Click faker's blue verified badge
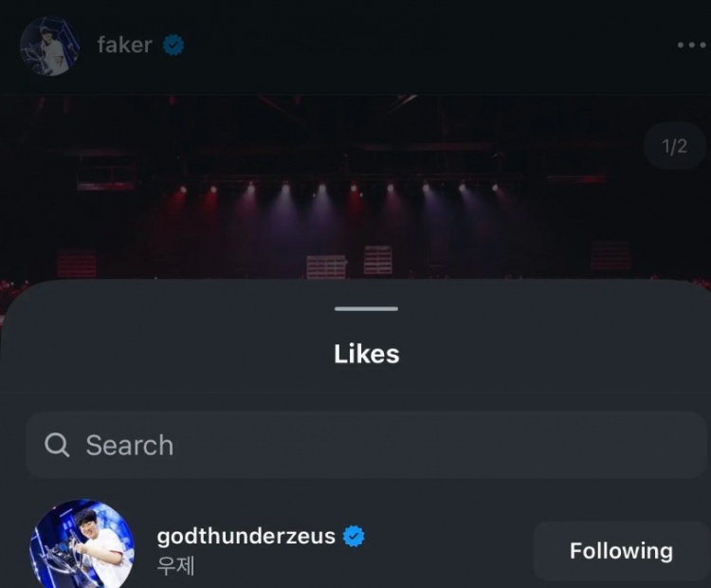 (x=173, y=46)
